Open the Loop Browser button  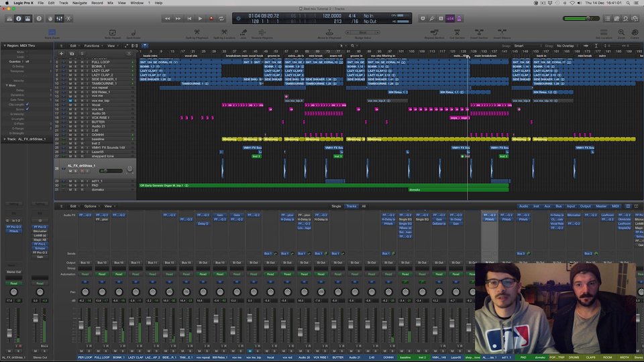(x=625, y=19)
